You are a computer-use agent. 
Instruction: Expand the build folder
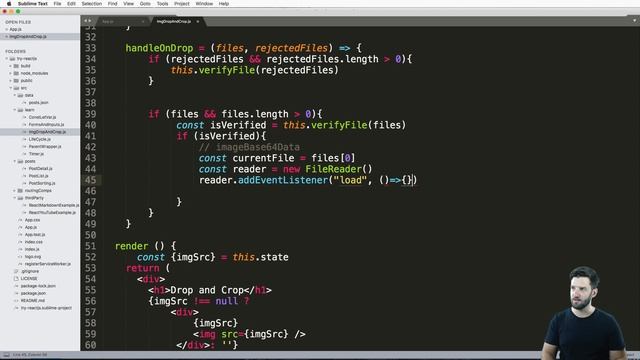click(11, 66)
